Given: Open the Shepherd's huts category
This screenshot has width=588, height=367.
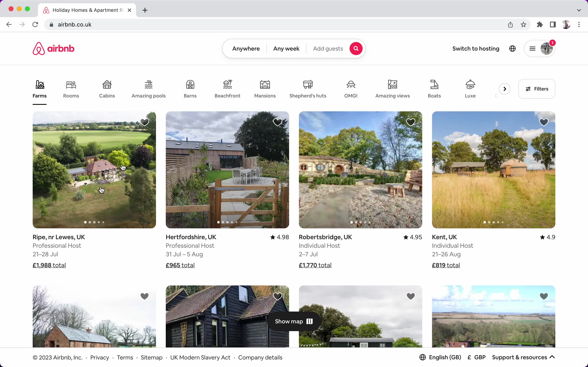Looking at the screenshot, I should coord(308,89).
